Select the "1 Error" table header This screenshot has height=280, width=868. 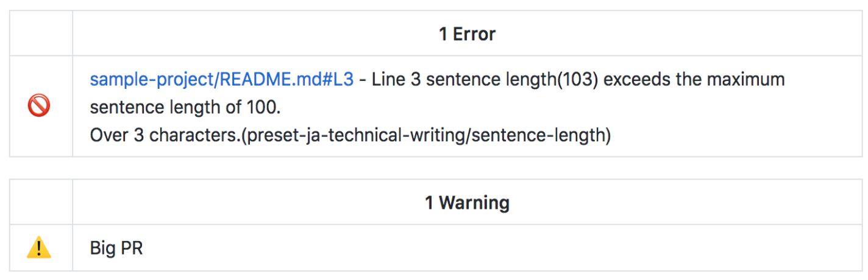pyautogui.click(x=467, y=34)
